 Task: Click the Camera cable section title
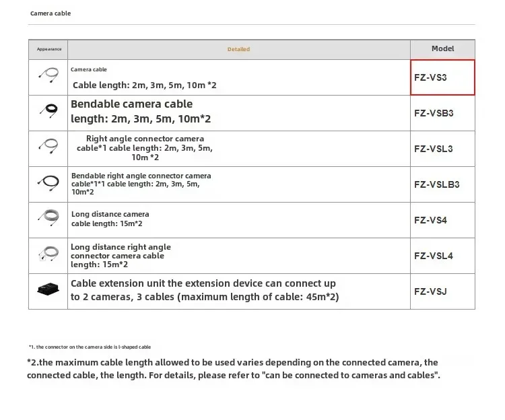click(x=50, y=13)
